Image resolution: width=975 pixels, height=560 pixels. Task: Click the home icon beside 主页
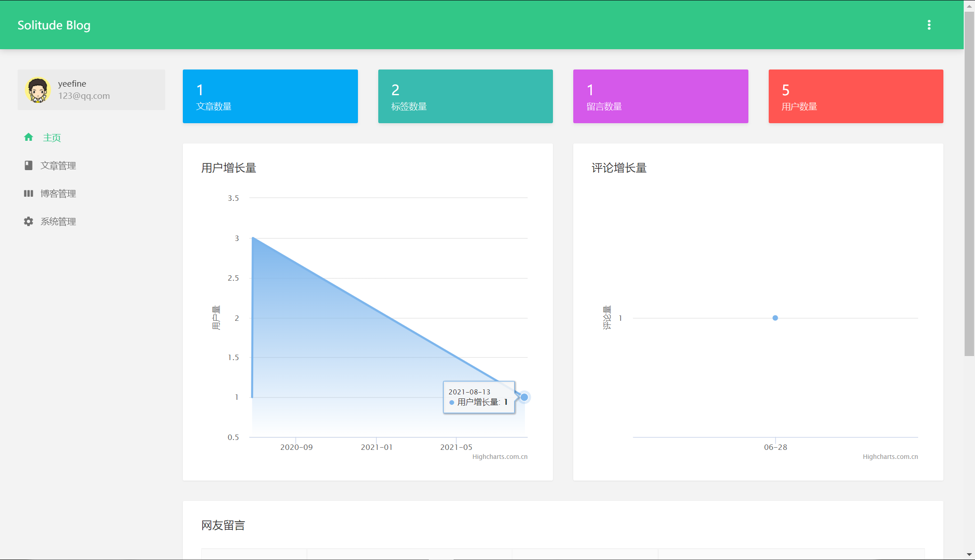point(28,137)
